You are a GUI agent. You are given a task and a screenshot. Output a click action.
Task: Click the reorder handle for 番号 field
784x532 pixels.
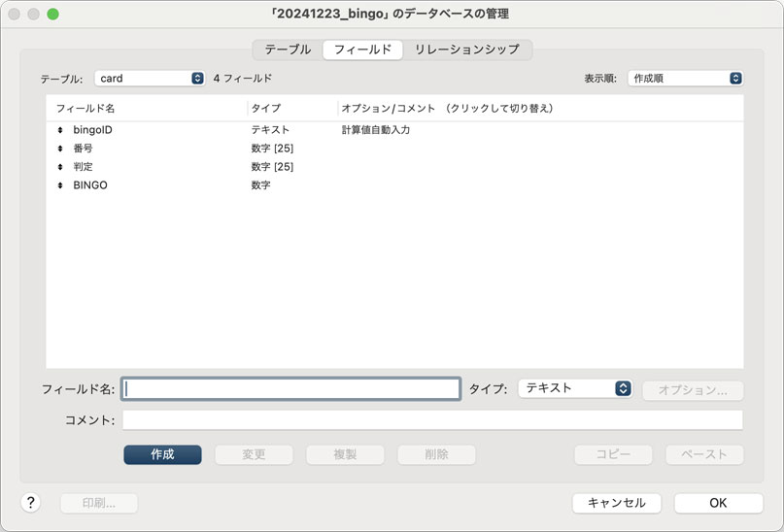click(x=60, y=149)
